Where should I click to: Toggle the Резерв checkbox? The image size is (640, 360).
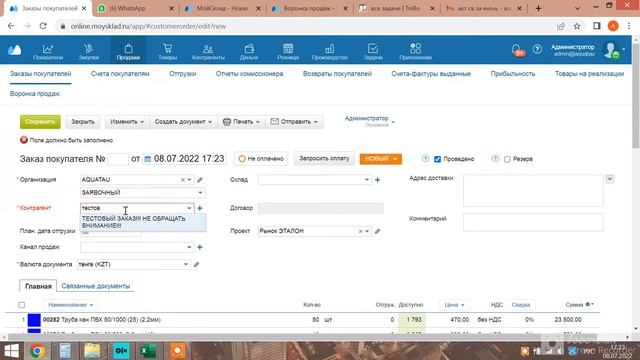[507, 159]
